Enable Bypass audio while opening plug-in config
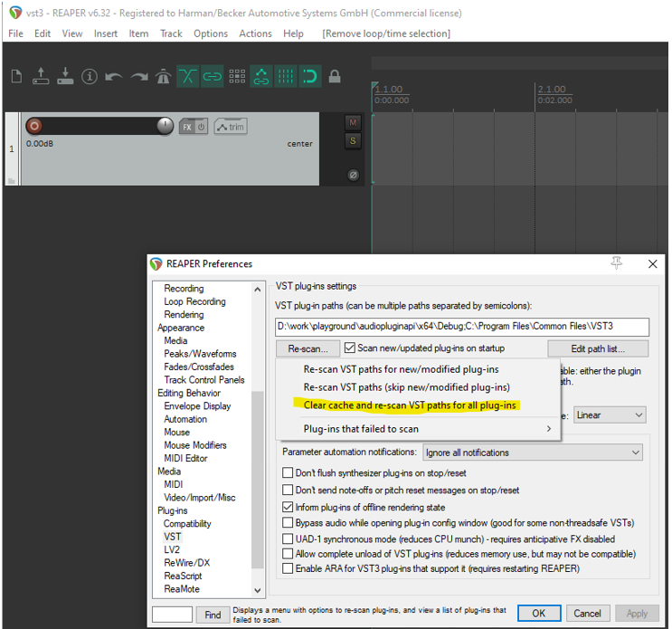Image resolution: width=672 pixels, height=629 pixels. click(288, 523)
